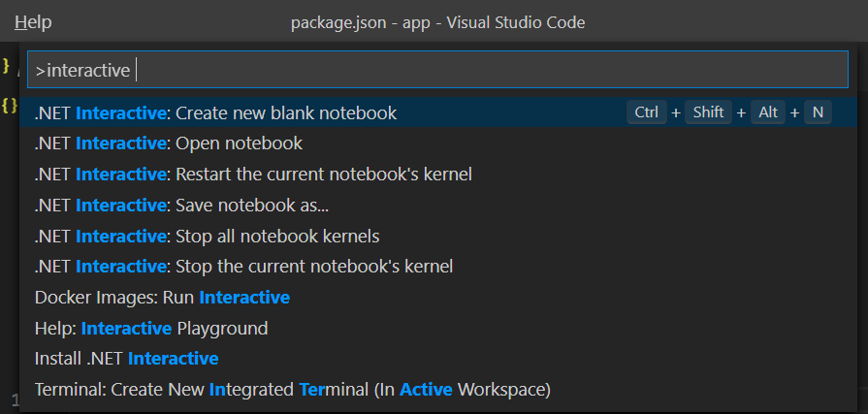Select .NET Interactive: Open notebook command
The width and height of the screenshot is (868, 414).
[x=169, y=143]
